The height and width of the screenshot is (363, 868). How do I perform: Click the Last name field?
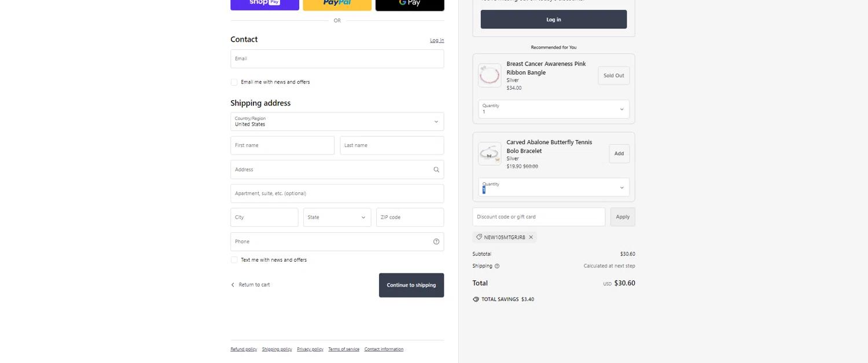[x=392, y=145]
